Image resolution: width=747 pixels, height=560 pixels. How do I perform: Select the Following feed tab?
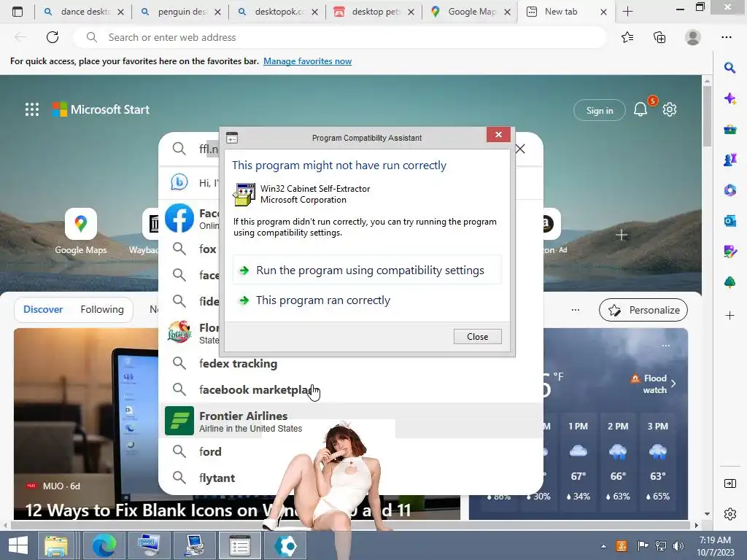(x=102, y=309)
